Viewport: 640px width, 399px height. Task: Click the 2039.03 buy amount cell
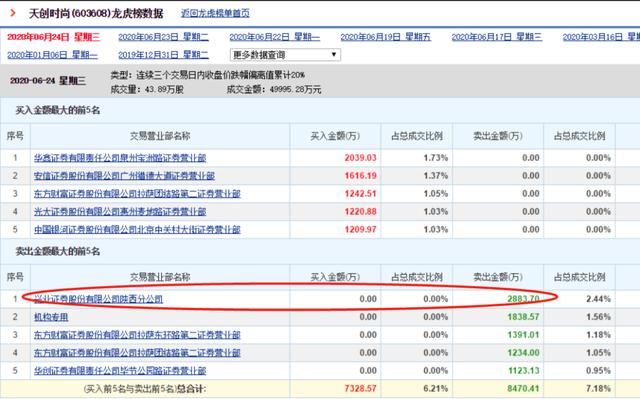[360, 158]
